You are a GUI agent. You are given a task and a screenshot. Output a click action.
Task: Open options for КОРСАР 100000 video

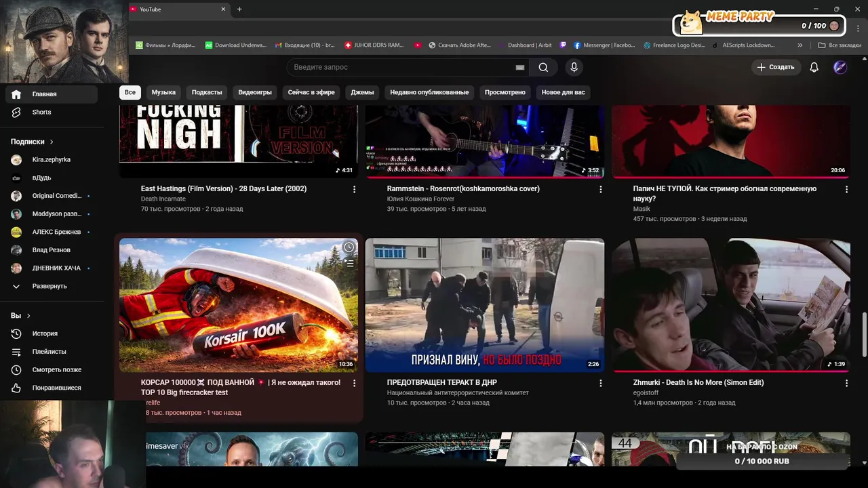(354, 384)
